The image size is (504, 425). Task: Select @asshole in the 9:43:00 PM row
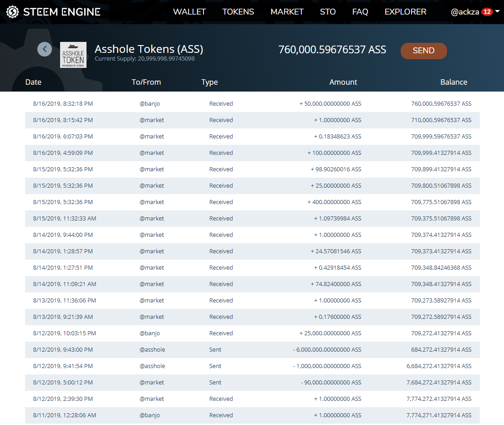tap(152, 349)
